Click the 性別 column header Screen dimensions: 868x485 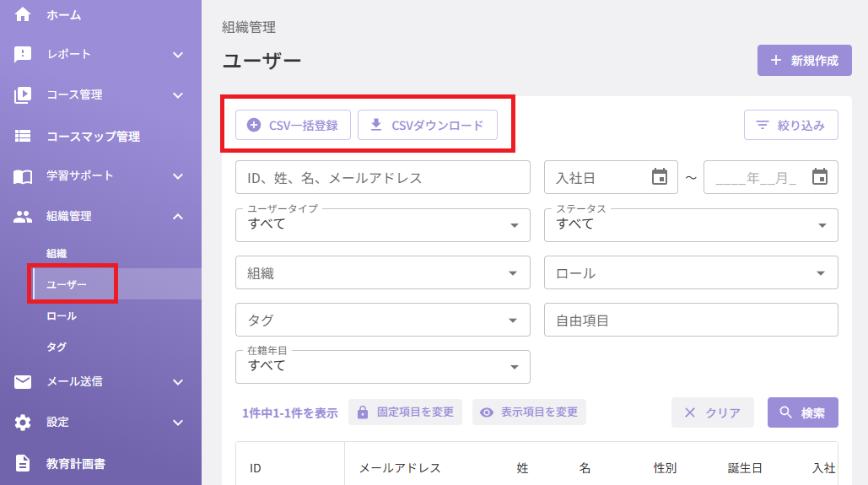tap(665, 468)
